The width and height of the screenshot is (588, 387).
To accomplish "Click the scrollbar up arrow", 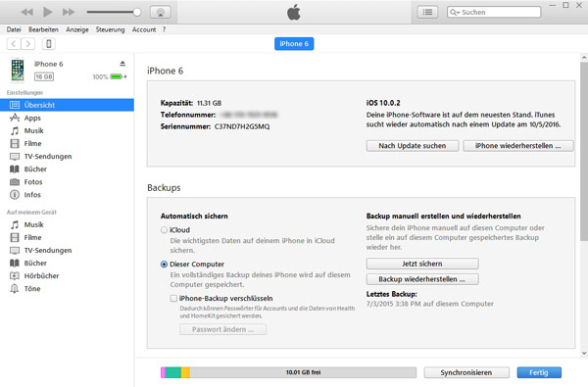I will (584, 58).
